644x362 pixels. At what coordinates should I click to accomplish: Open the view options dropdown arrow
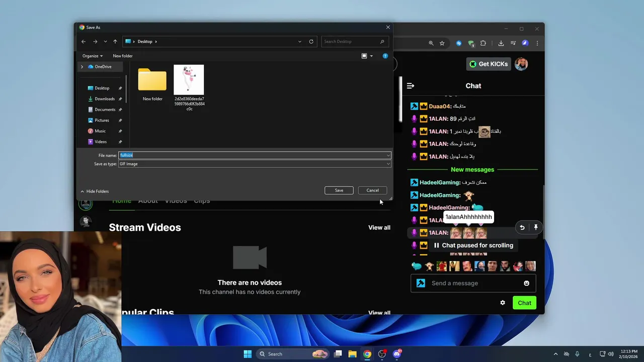pos(371,56)
